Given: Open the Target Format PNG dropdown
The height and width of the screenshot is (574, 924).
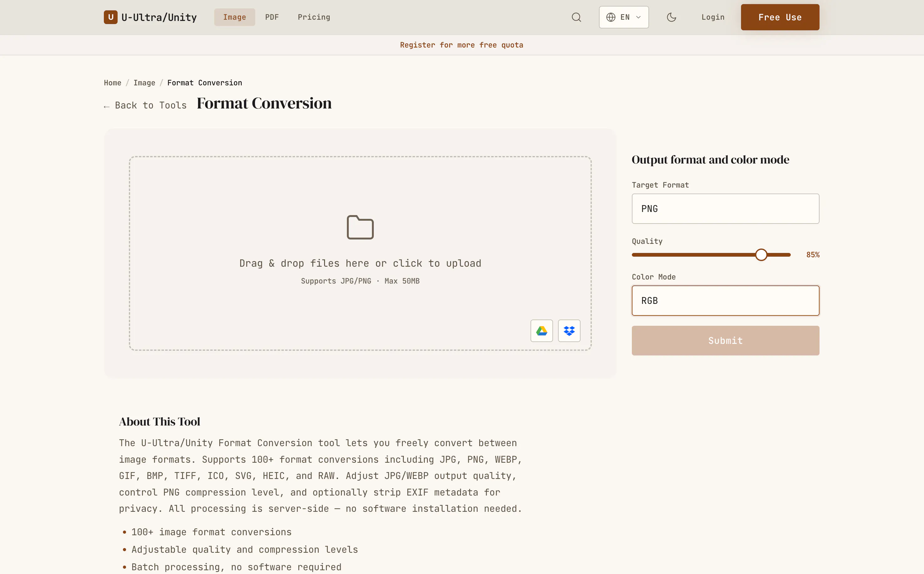Looking at the screenshot, I should click(725, 209).
